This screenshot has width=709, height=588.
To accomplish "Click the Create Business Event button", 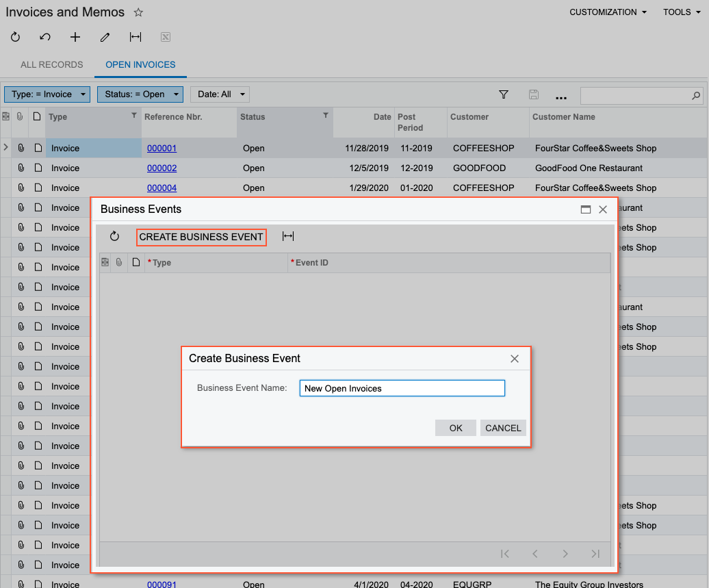I will pos(201,237).
